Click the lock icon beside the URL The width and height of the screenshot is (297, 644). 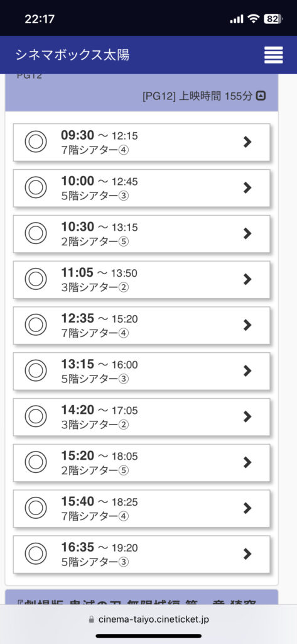pos(92,619)
